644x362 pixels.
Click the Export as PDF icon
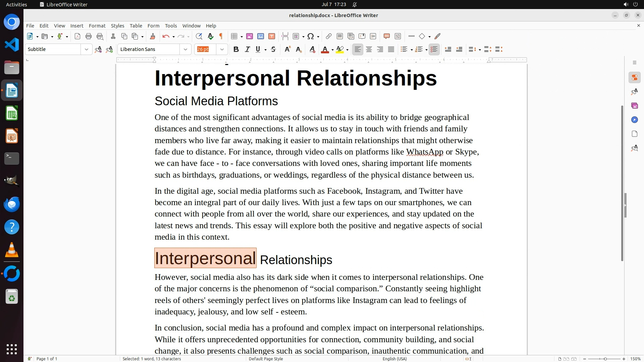tap(77, 36)
